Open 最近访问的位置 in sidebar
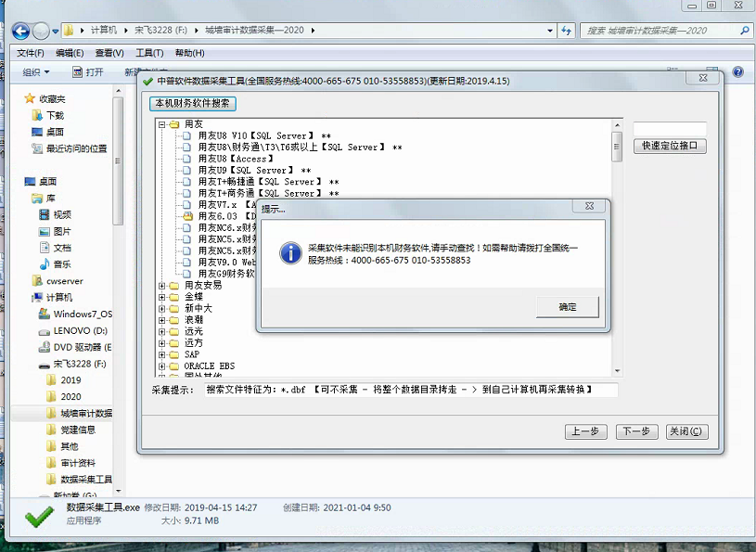Viewport: 756px width, 552px height. (x=69, y=148)
